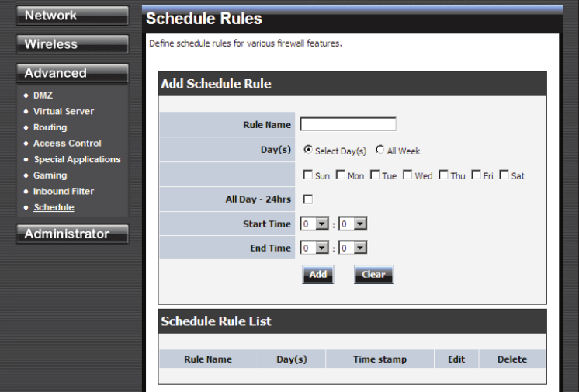Click into the Rule Name field
Image resolution: width=579 pixels, height=392 pixels.
(348, 124)
